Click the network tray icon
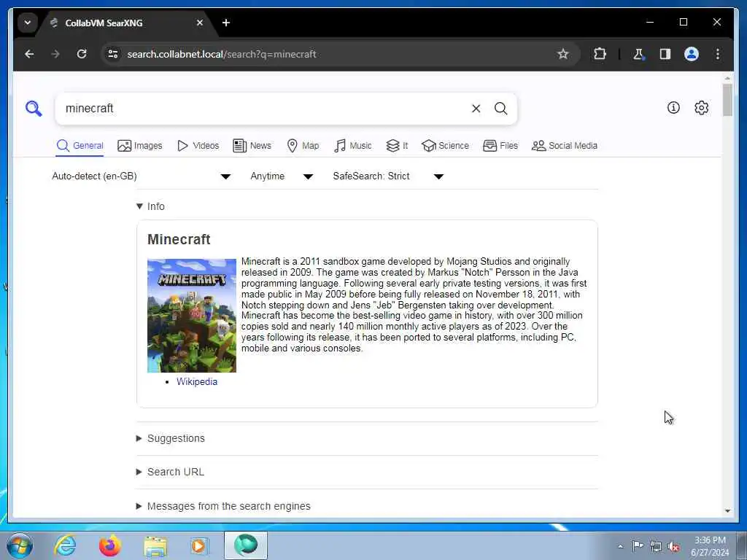 (x=656, y=546)
